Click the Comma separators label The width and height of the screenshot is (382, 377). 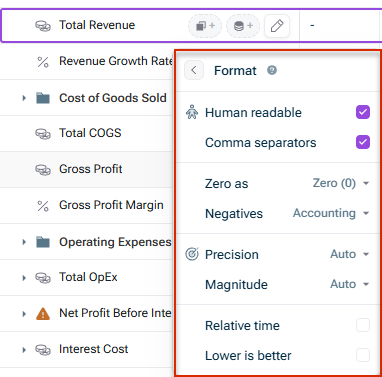[261, 143]
